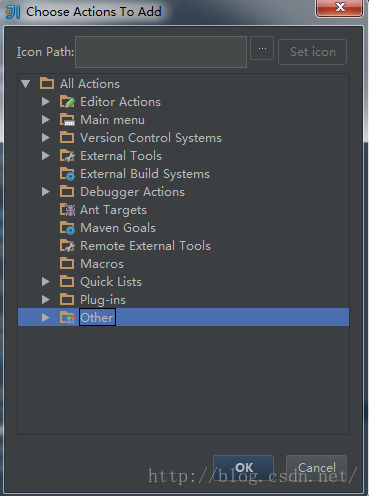Screen dimensions: 369x496
Task: Collapse the All Actions root node
Action: pyautogui.click(x=26, y=83)
